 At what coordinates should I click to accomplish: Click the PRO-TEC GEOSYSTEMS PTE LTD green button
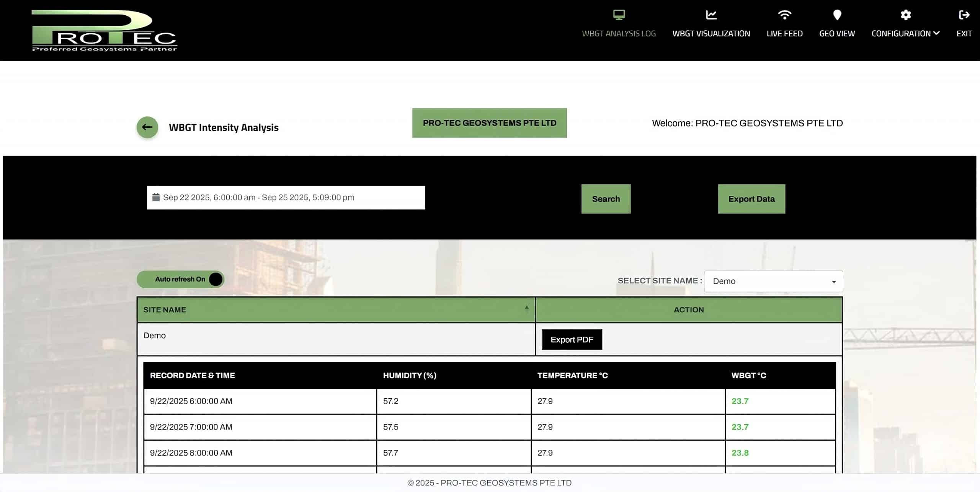489,123
